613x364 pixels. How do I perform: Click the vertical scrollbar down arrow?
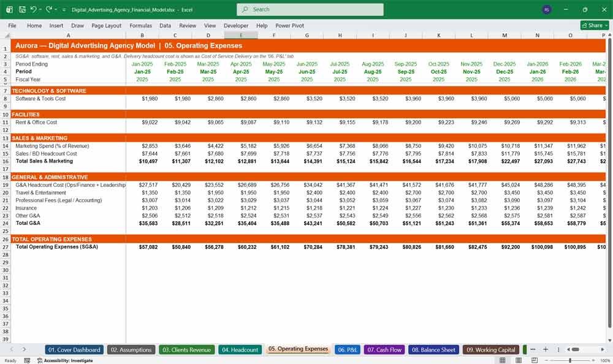pos(609,340)
